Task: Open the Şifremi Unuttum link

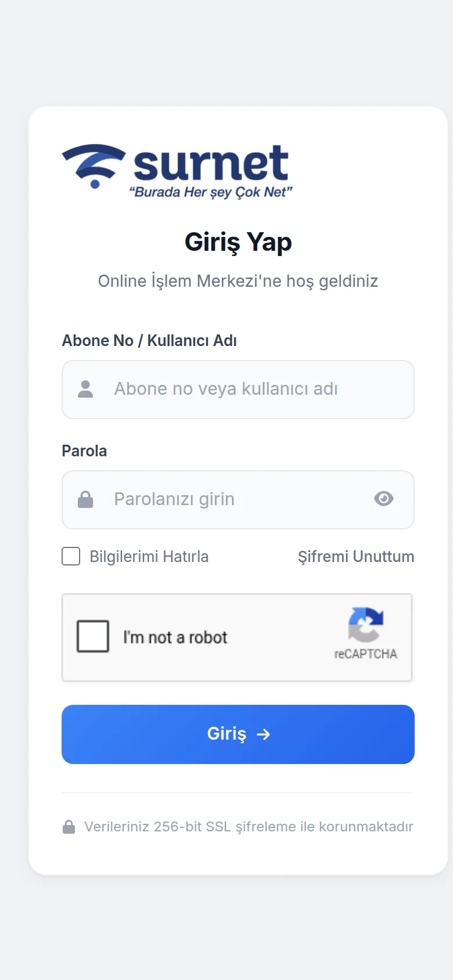Action: tap(356, 557)
